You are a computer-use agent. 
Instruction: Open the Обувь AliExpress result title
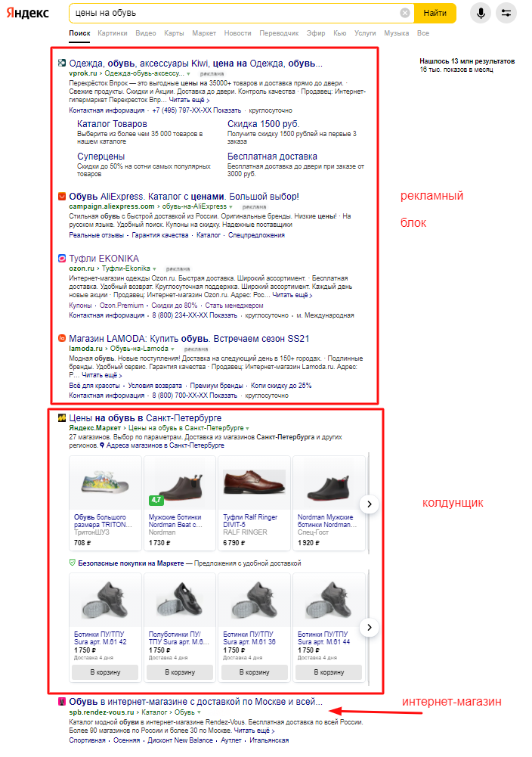pos(184,197)
